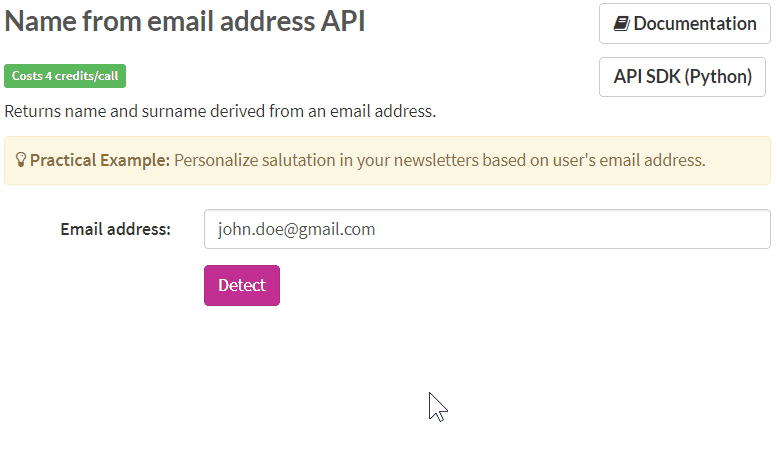777x463 pixels.
Task: Focus the Email address input field
Action: click(487, 229)
